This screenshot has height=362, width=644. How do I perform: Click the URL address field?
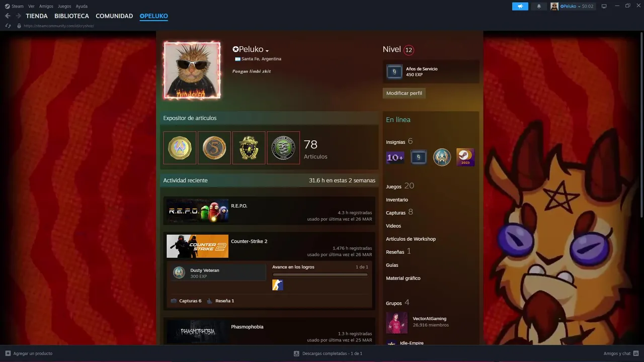[59, 26]
